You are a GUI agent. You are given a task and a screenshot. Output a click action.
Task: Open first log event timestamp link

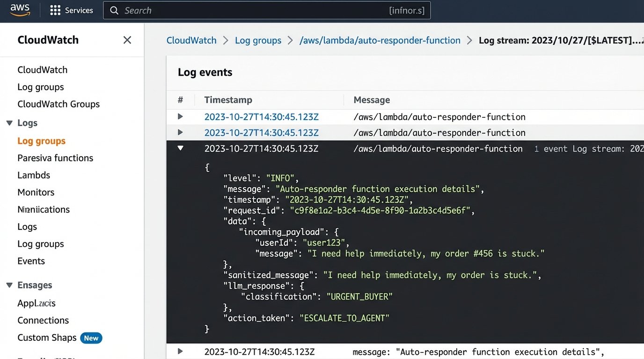click(x=261, y=117)
